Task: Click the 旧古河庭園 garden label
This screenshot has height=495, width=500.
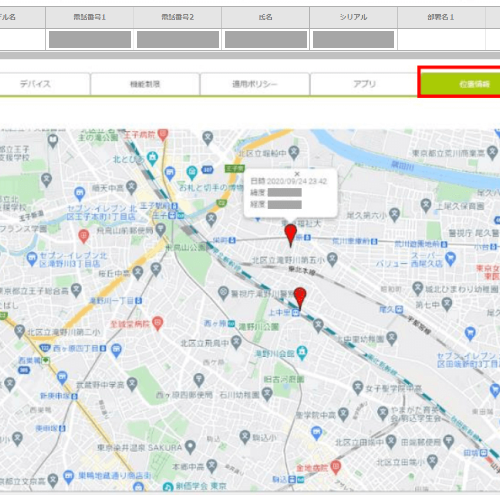Action: (284, 379)
